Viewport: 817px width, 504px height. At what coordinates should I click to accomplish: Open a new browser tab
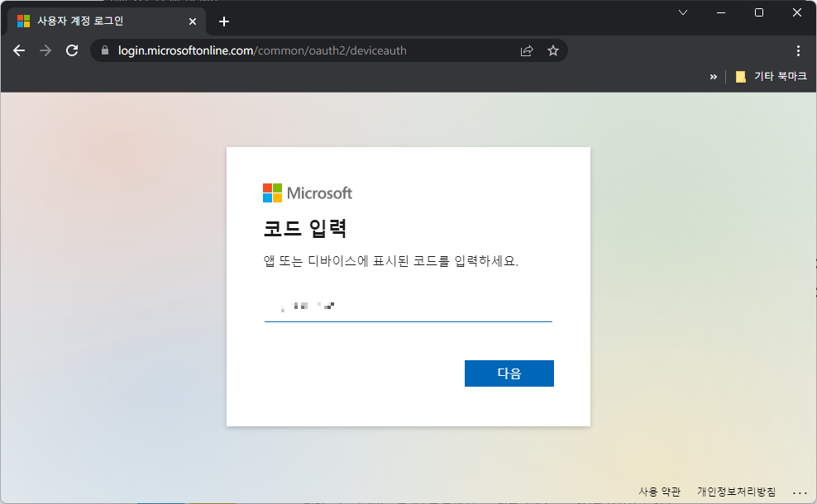click(224, 21)
